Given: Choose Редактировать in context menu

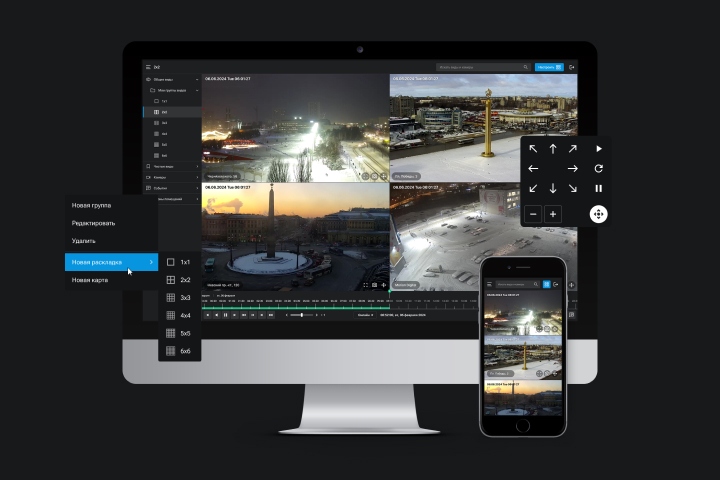Looking at the screenshot, I should click(x=112, y=223).
